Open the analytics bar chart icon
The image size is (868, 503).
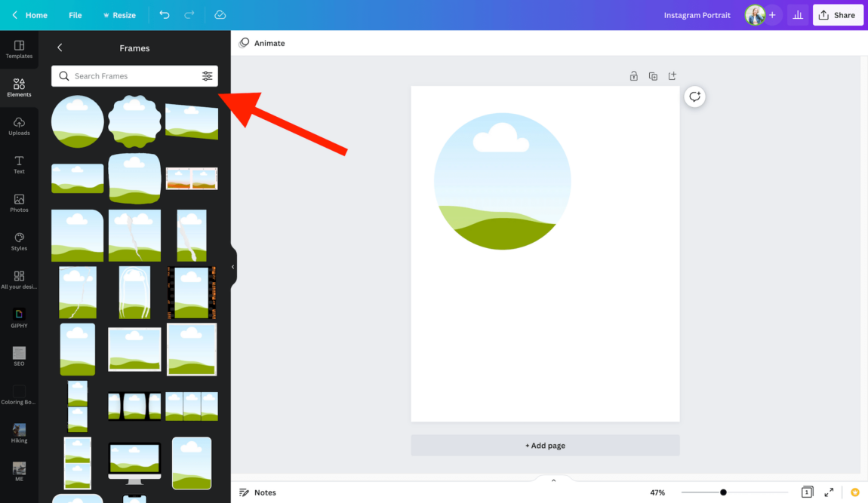tap(797, 15)
